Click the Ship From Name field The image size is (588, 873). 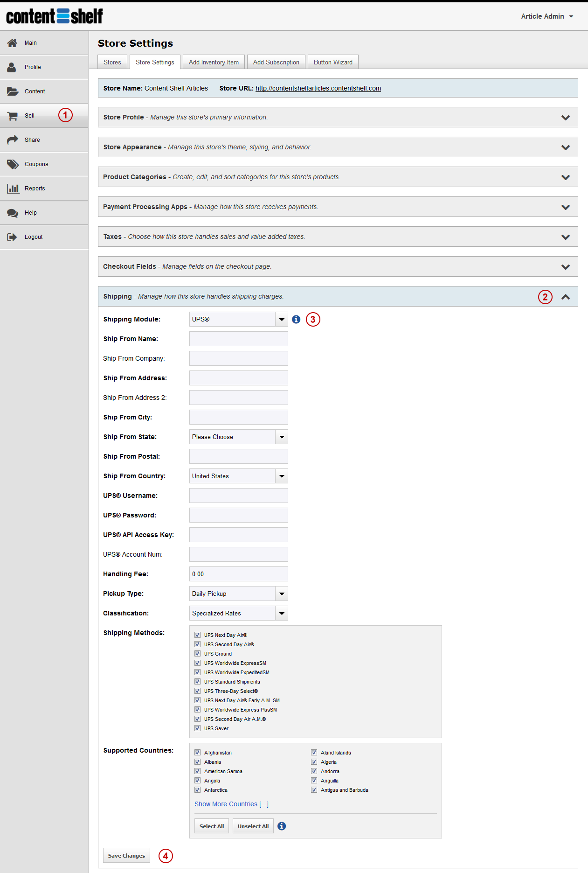[x=239, y=339]
